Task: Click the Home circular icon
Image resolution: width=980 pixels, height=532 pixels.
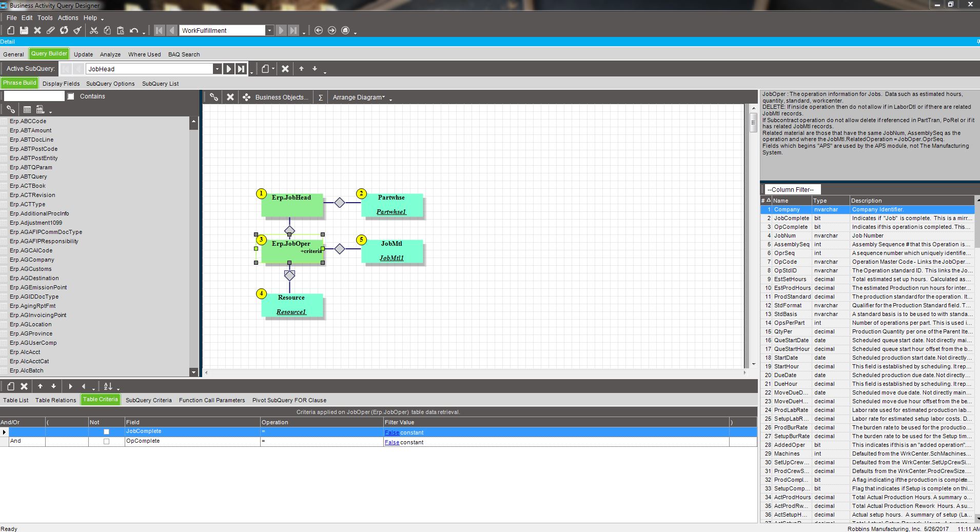Action: [x=345, y=30]
